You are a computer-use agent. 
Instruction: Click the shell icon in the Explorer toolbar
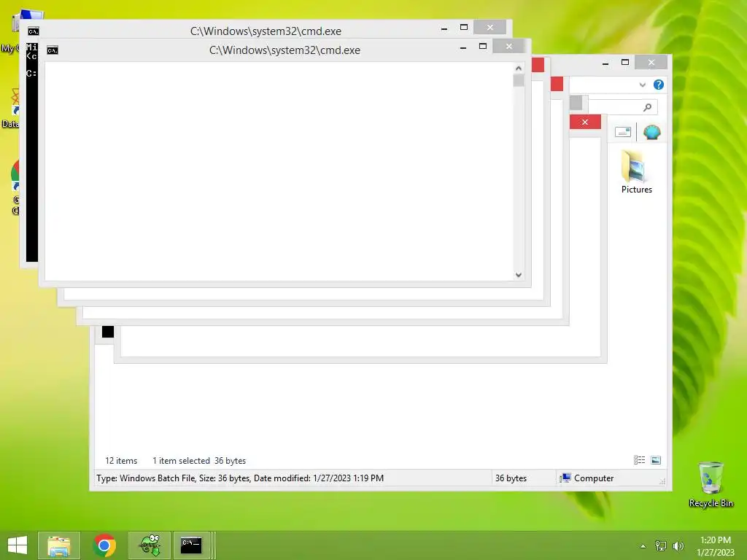pos(651,132)
